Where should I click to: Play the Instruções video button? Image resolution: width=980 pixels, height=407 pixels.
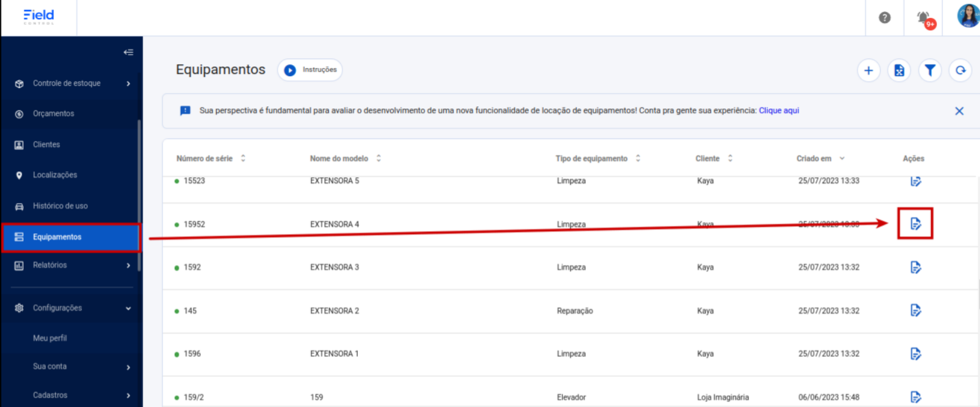coord(310,70)
